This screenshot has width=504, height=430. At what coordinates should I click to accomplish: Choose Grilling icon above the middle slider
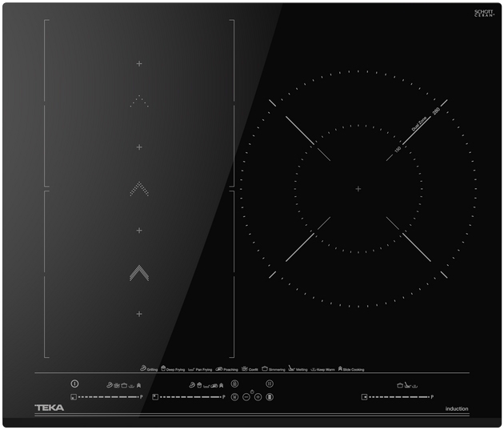(x=192, y=385)
